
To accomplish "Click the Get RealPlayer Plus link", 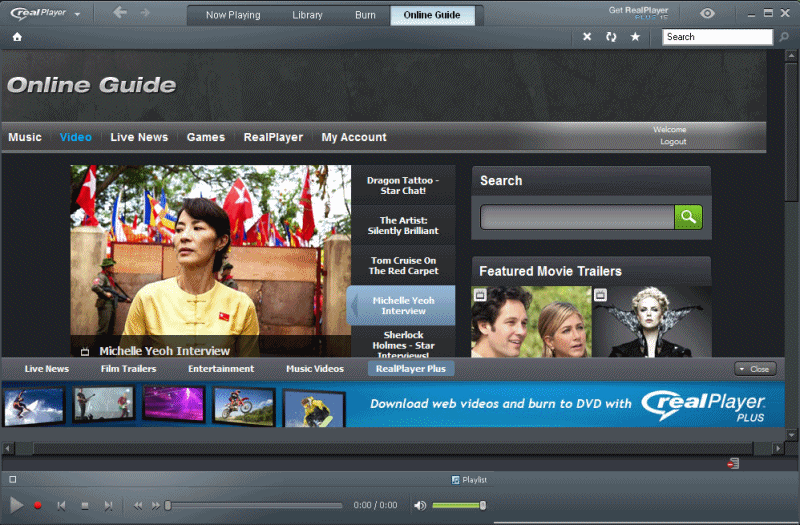I will point(638,13).
